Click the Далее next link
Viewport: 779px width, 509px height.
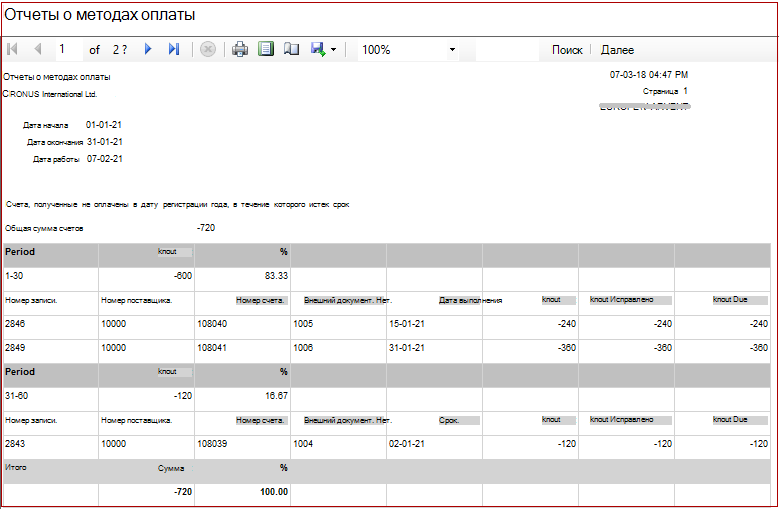(617, 50)
